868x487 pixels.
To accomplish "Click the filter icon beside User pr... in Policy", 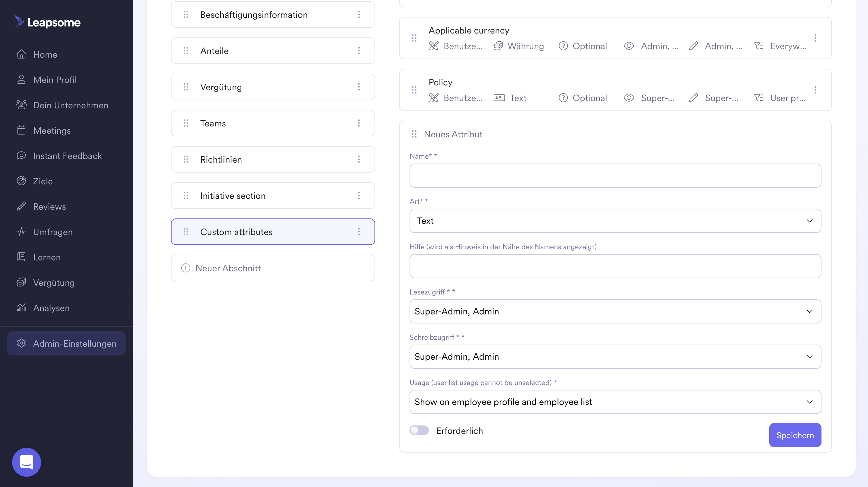I will [x=758, y=98].
